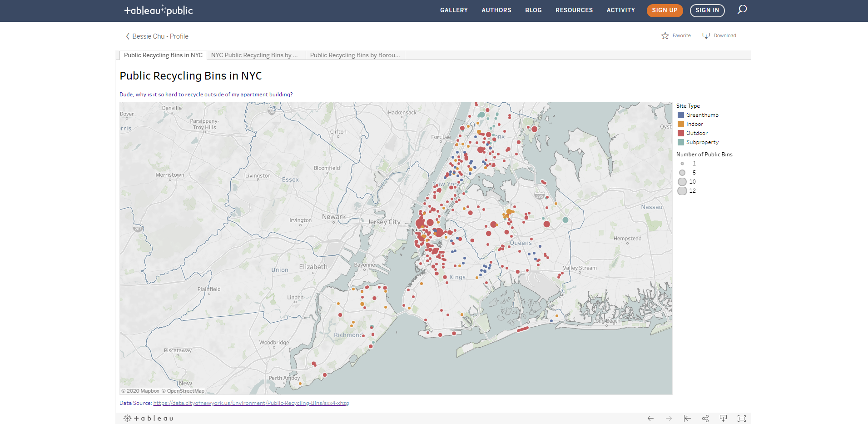Open the GALLERY menu item
The image size is (868, 424).
pyautogui.click(x=453, y=10)
